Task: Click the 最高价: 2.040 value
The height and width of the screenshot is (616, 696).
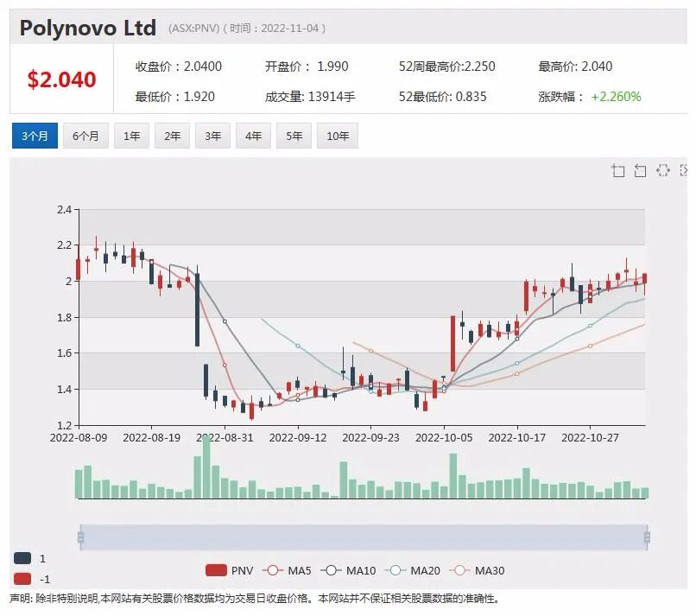Action: click(x=575, y=67)
